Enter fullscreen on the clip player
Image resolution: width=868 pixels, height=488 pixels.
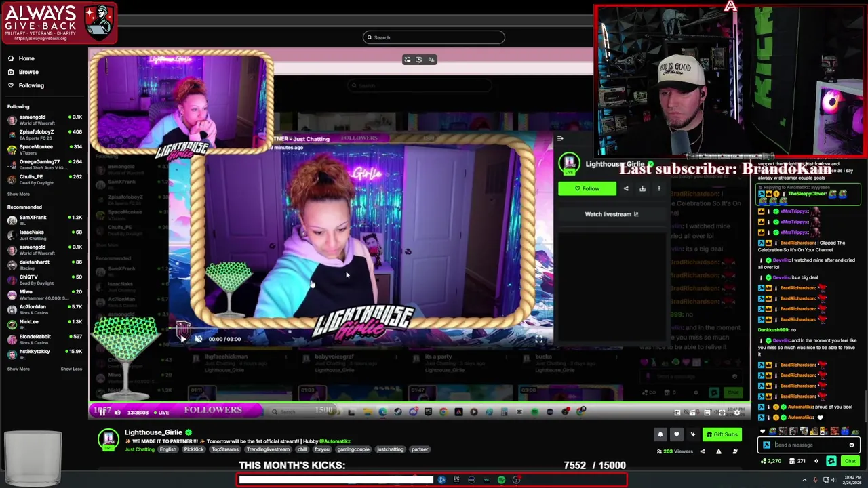pos(538,339)
